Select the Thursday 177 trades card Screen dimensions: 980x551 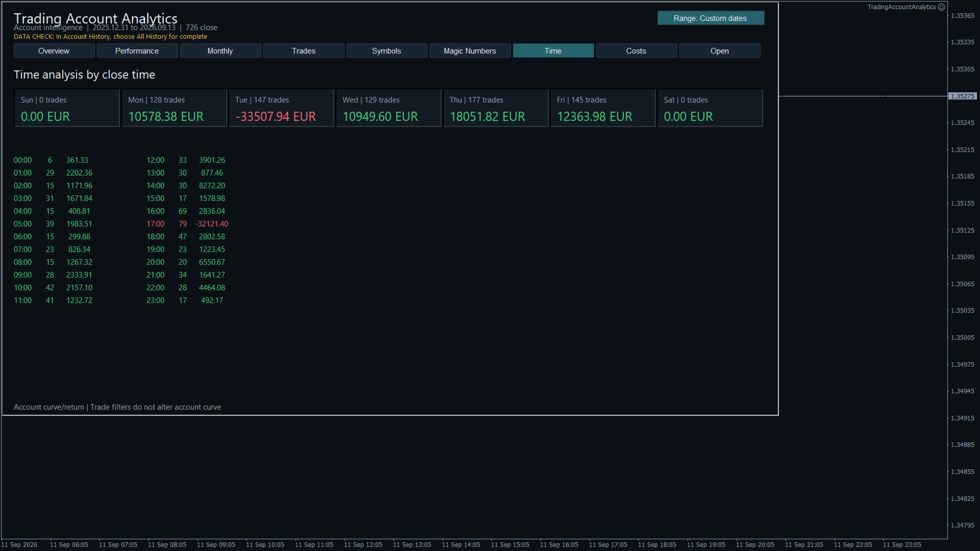(496, 108)
